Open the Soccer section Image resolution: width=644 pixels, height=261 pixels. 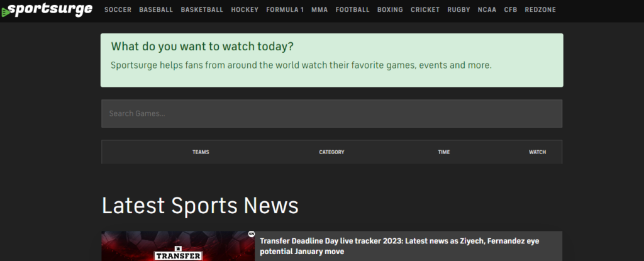point(118,10)
